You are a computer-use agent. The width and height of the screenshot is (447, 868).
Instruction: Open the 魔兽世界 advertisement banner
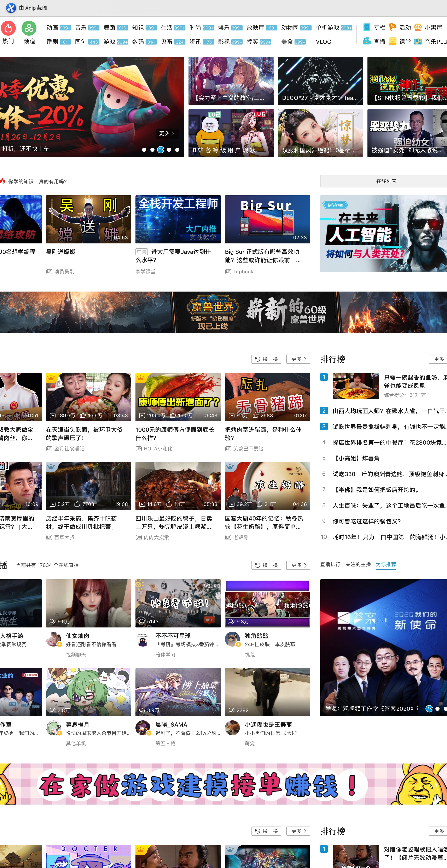pos(223,312)
